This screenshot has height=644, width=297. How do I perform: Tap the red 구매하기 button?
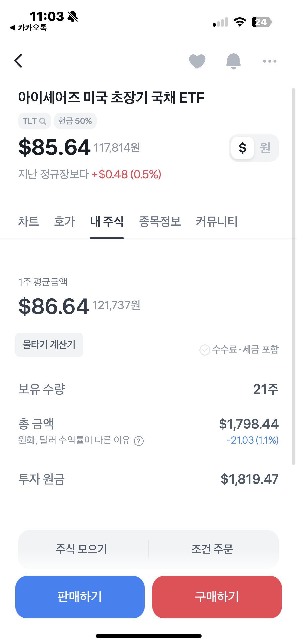217,597
